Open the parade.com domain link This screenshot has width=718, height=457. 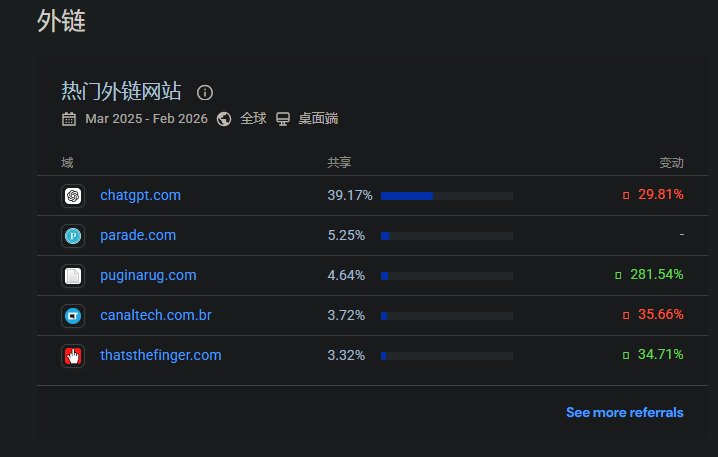coord(138,235)
